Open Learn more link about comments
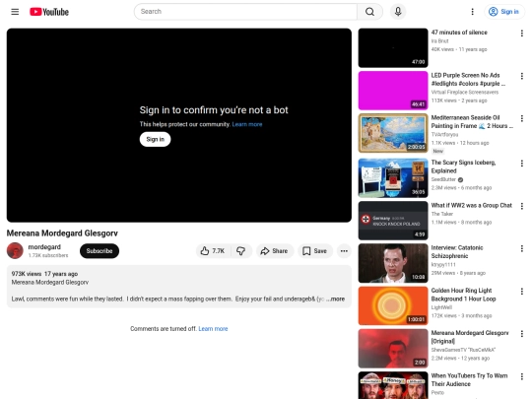Viewport: 532px width, 399px height. coord(213,329)
